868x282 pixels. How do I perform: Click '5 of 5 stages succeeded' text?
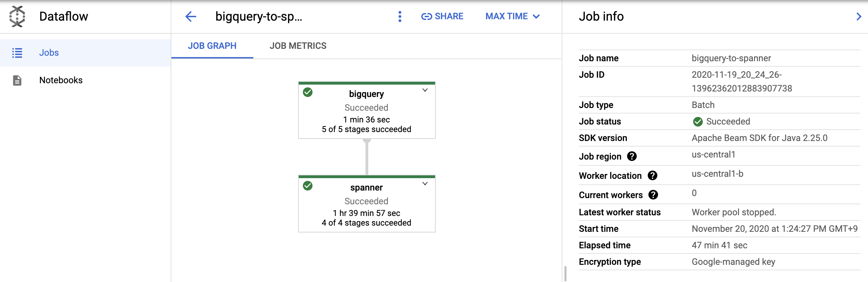[x=367, y=129]
